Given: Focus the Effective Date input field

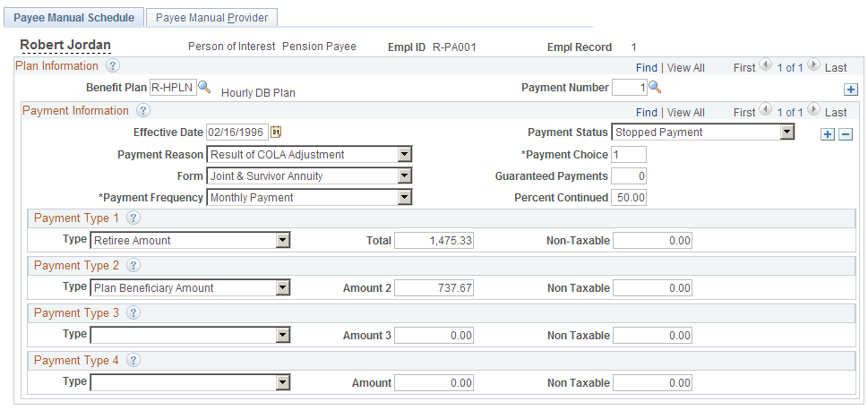Looking at the screenshot, I should [x=237, y=132].
